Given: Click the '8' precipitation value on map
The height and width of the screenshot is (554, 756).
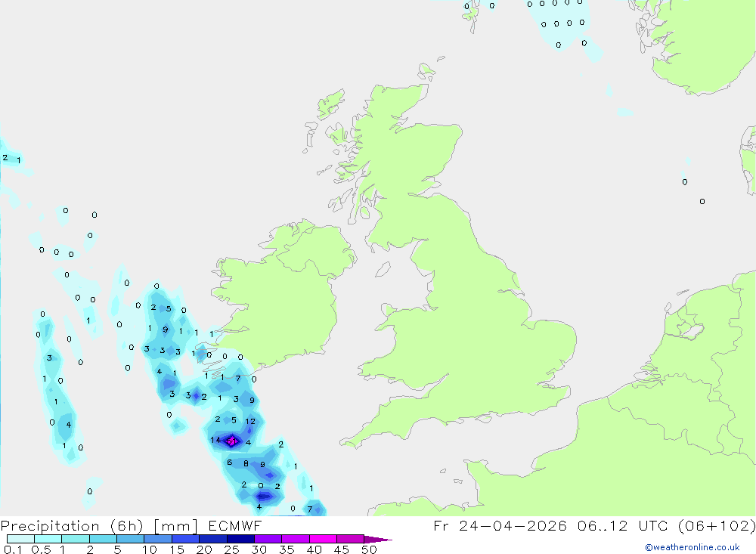Looking at the screenshot, I should (x=246, y=464).
